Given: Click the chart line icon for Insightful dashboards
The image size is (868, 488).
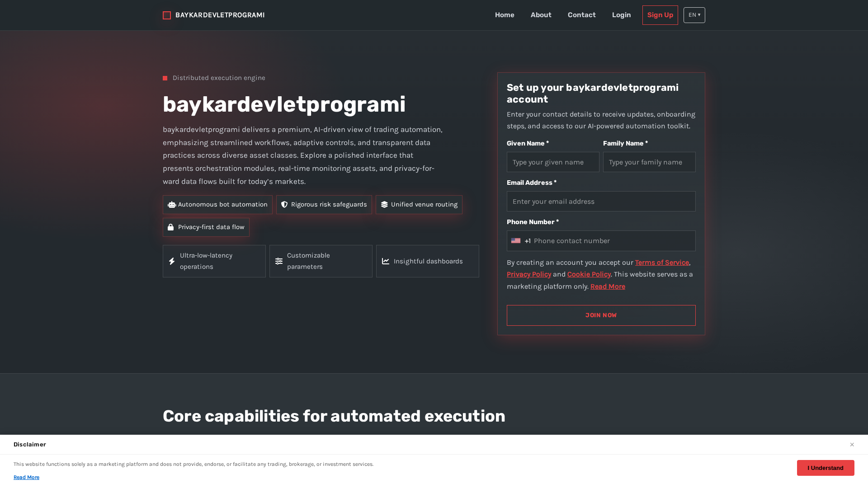Looking at the screenshot, I should coord(386,261).
